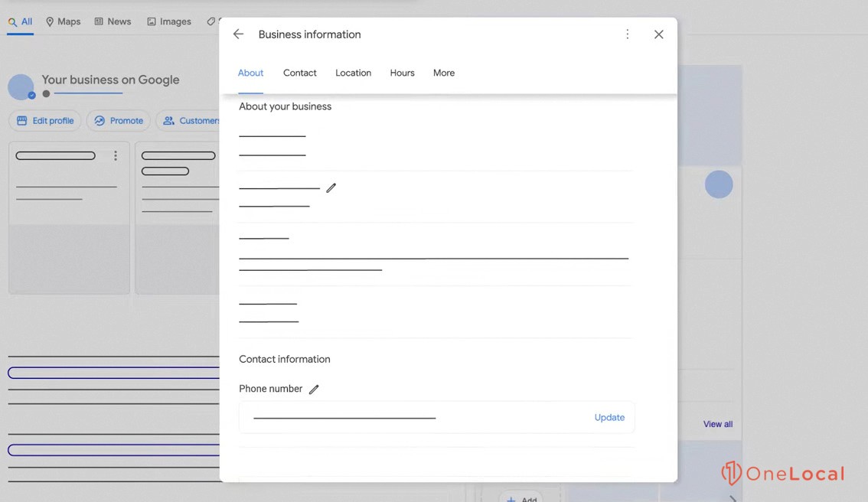Click the "Your business on Google" heading
The image size is (868, 502).
click(x=110, y=80)
